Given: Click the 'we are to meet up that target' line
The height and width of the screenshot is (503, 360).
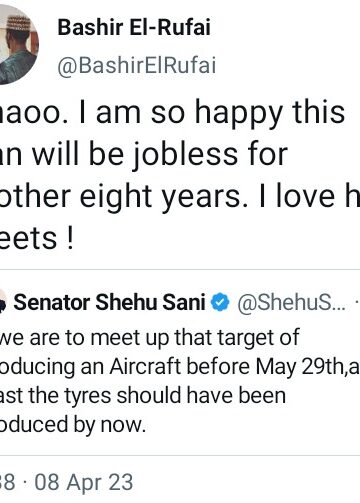Looking at the screenshot, I should [150, 337].
